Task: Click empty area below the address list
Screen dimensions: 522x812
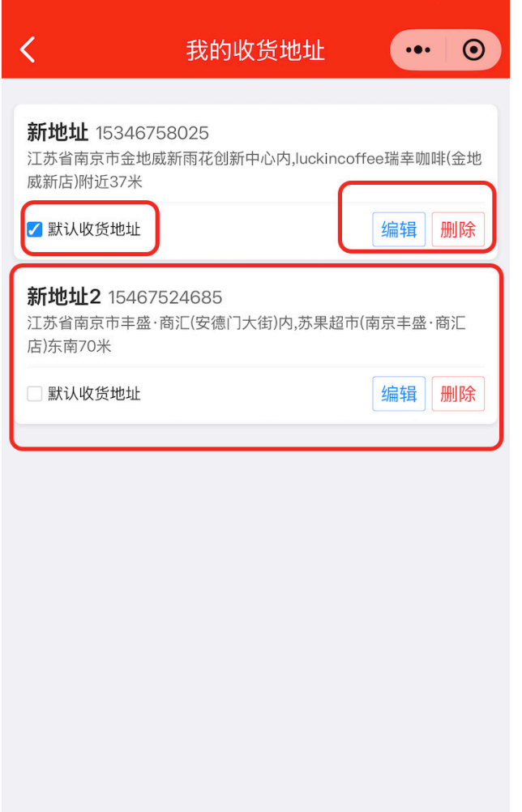Action: (x=256, y=622)
